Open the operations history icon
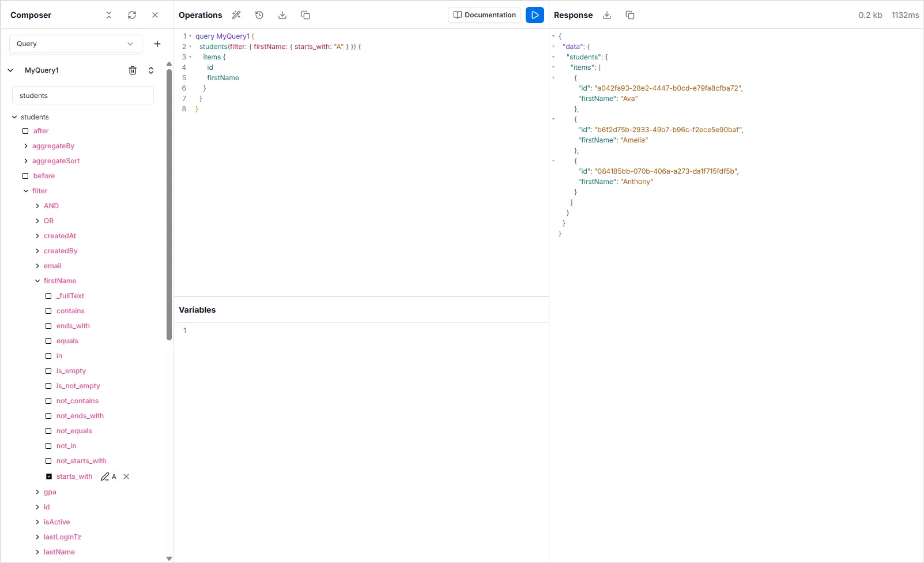This screenshot has height=563, width=924. point(259,15)
